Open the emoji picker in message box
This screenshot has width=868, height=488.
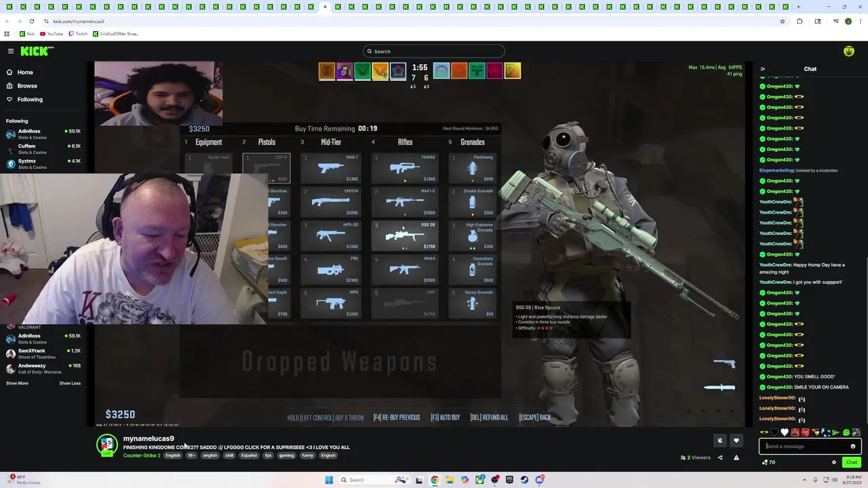point(853,446)
